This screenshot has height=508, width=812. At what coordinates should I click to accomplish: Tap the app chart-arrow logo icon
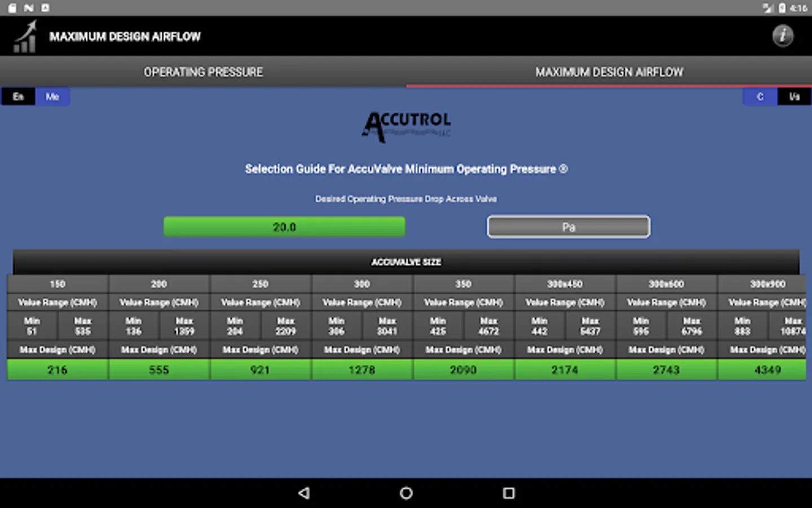pos(25,37)
